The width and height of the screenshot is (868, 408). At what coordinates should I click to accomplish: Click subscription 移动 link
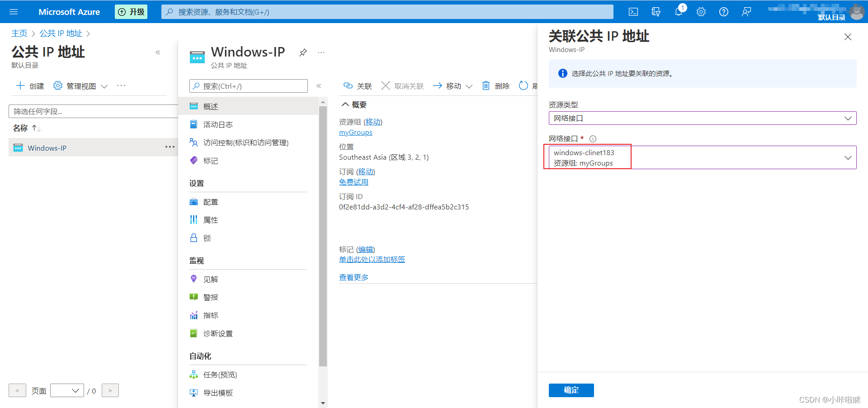point(365,171)
